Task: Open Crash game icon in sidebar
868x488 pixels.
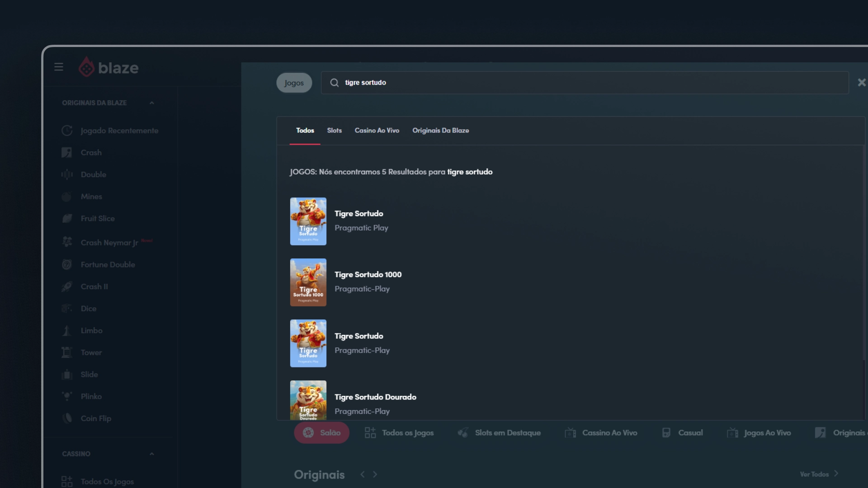Action: (67, 153)
